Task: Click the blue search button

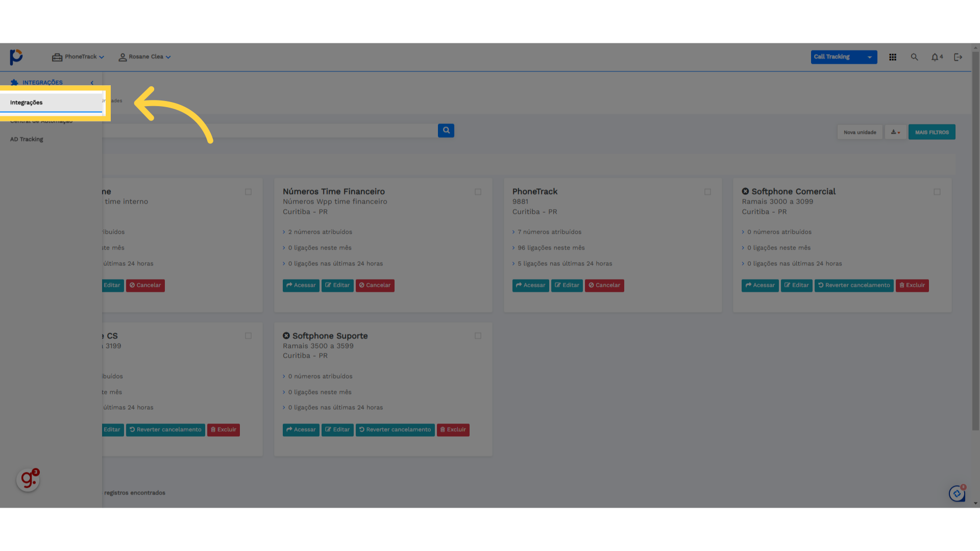Action: point(446,131)
